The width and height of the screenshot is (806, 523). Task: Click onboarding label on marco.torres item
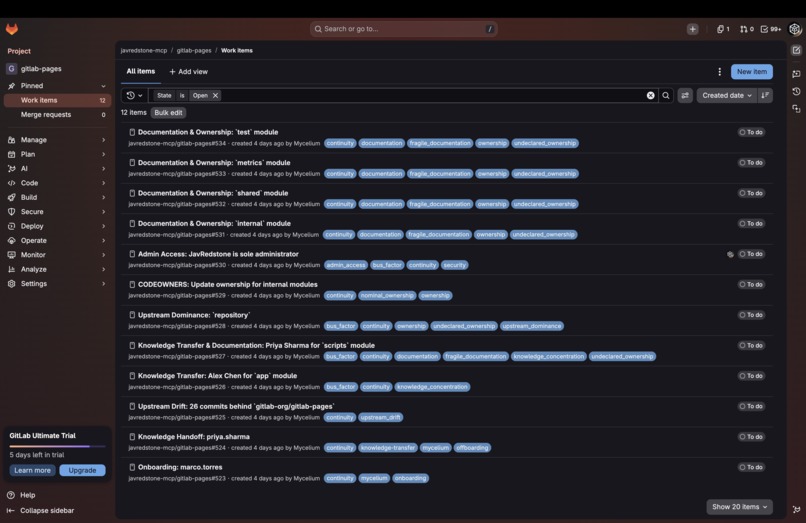411,478
